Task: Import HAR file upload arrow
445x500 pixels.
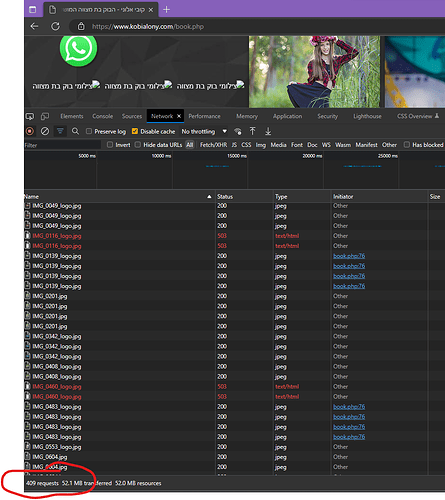Action: 253,131
